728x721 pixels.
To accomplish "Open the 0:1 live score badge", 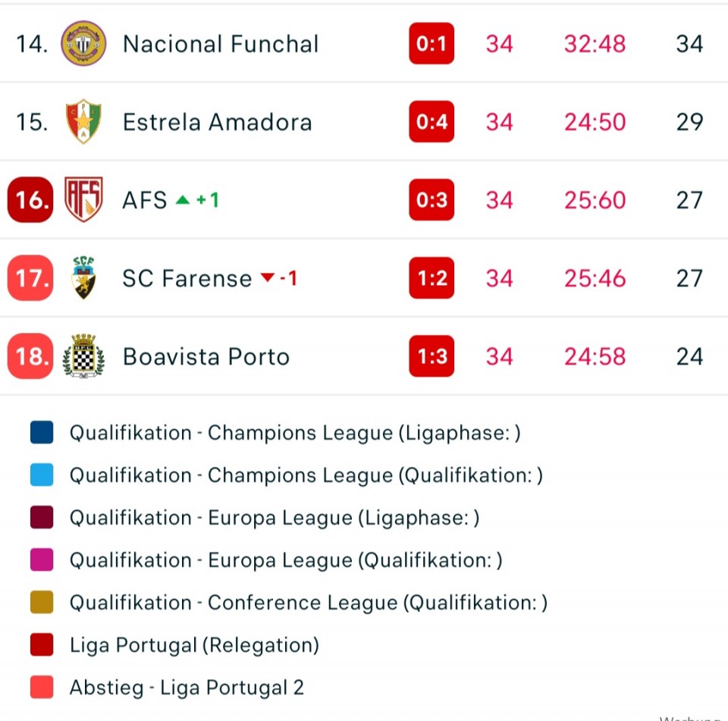I will pyautogui.click(x=431, y=43).
